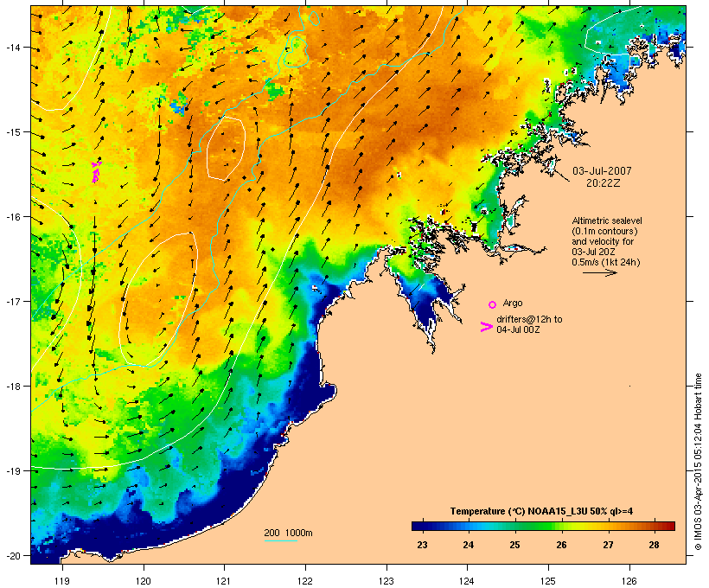Click the longitude axis label 121

[x=224, y=581]
